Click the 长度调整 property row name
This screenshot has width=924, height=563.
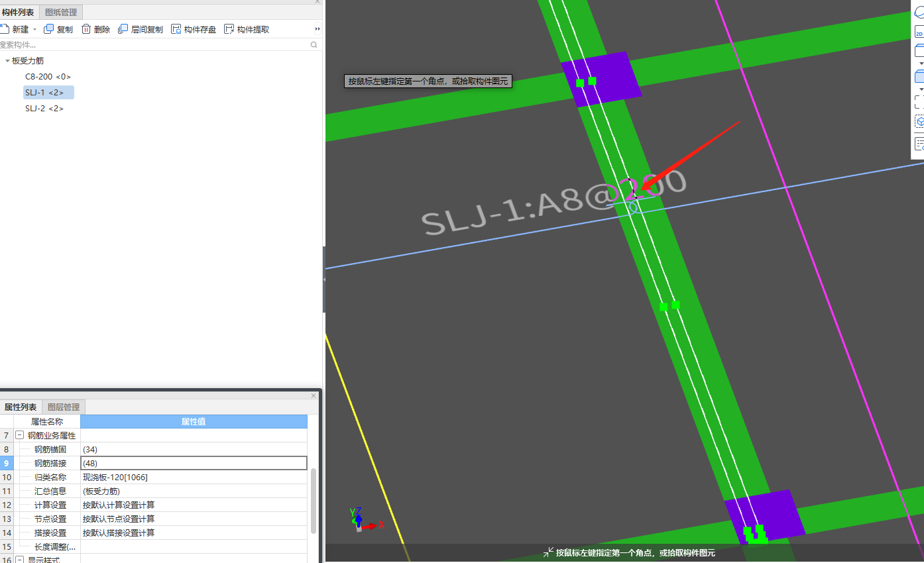(55, 546)
